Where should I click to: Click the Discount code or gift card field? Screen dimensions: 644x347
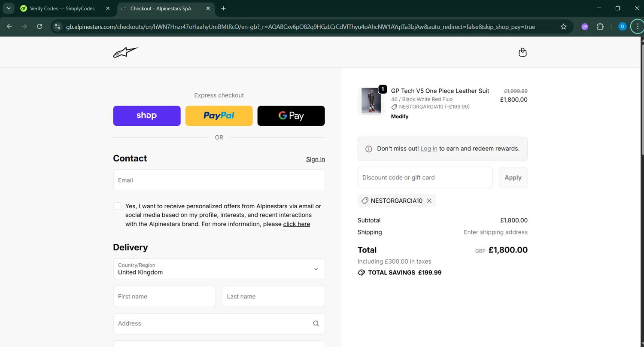point(425,177)
